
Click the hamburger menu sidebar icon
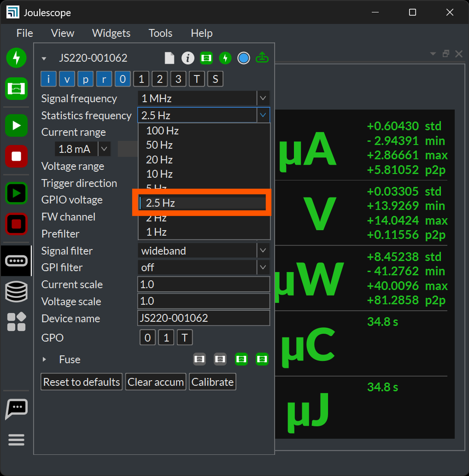point(17,441)
